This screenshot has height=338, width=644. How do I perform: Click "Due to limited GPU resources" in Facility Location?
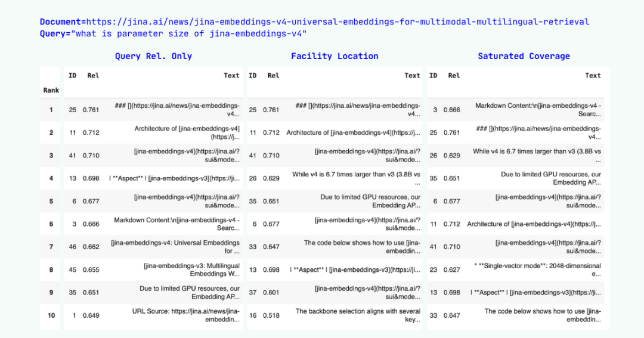tap(370, 201)
